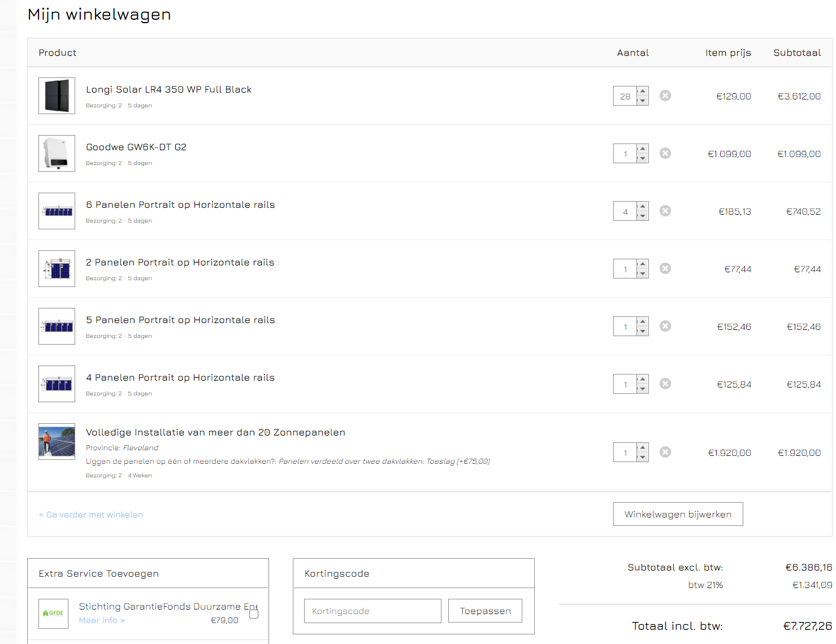This screenshot has height=644, width=836.
Task: Click Subtotaal excl. btw amount €6.386,16
Action: click(x=809, y=567)
